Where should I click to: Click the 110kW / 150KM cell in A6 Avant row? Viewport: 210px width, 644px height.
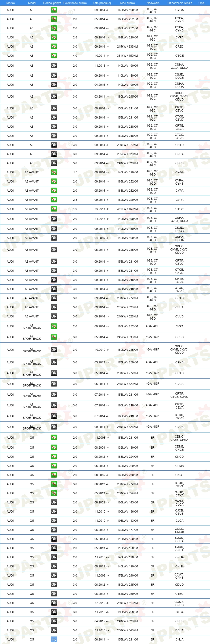pyautogui.click(x=128, y=229)
